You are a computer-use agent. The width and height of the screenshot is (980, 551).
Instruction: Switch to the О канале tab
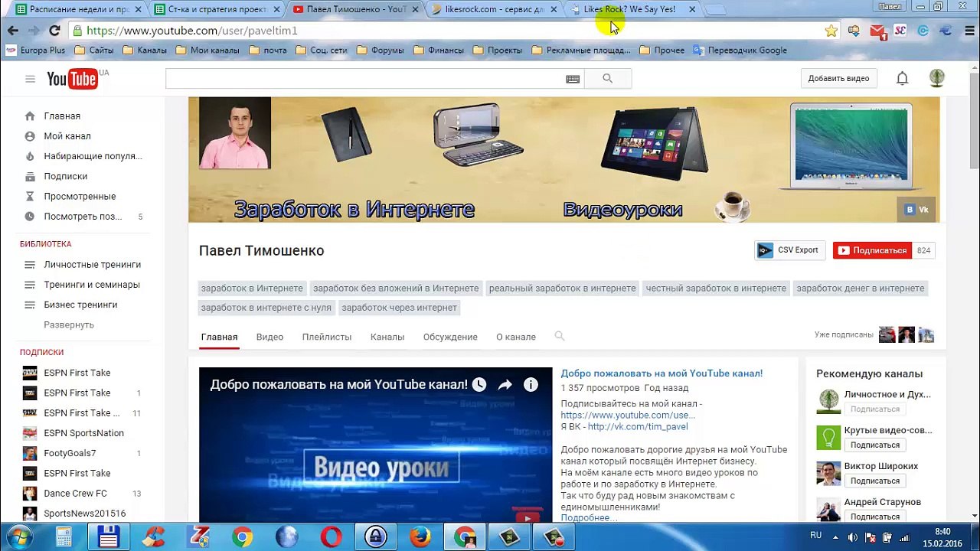click(x=516, y=337)
